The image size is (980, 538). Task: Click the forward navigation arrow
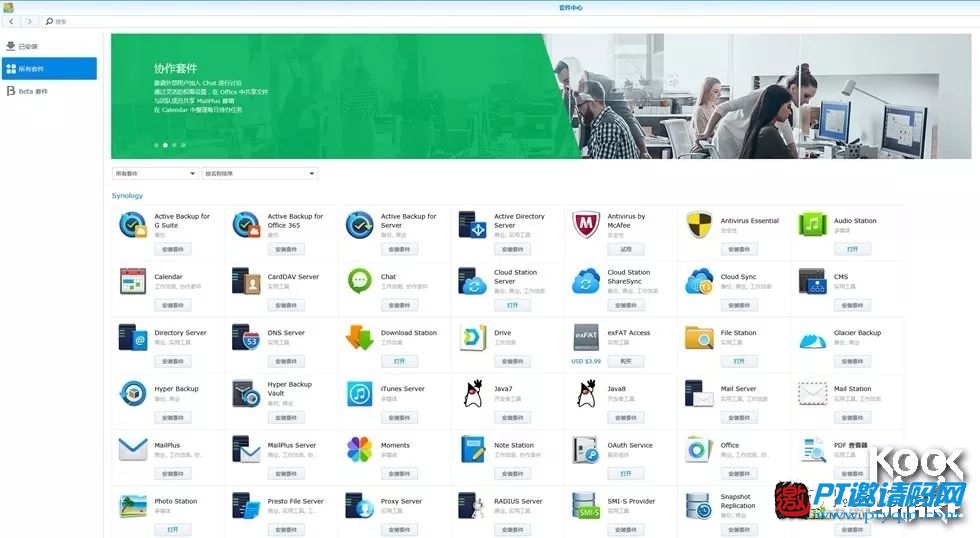(x=29, y=21)
